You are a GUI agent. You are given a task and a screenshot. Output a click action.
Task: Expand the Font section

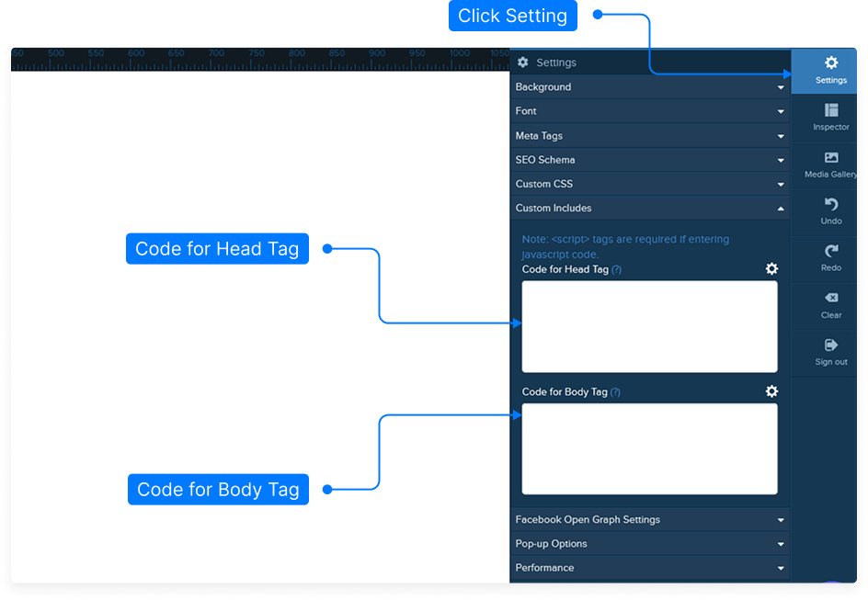(x=649, y=111)
